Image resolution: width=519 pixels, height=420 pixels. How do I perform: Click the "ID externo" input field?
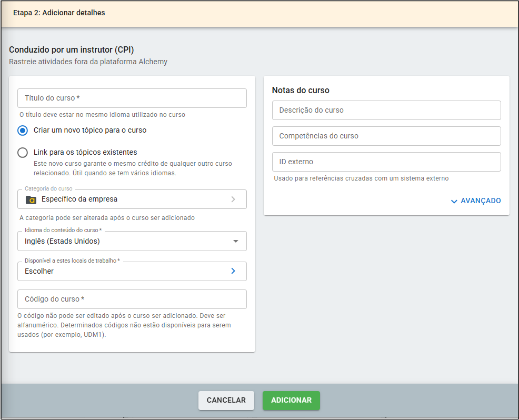tap(386, 162)
